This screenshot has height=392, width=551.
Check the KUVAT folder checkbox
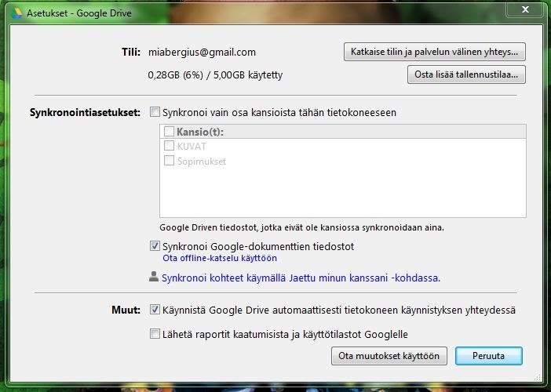pyautogui.click(x=170, y=146)
